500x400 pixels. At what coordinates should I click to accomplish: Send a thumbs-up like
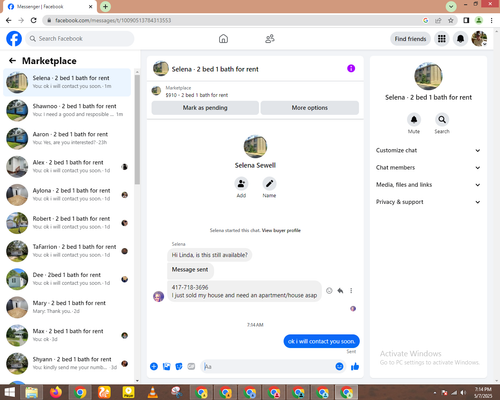pos(355,367)
